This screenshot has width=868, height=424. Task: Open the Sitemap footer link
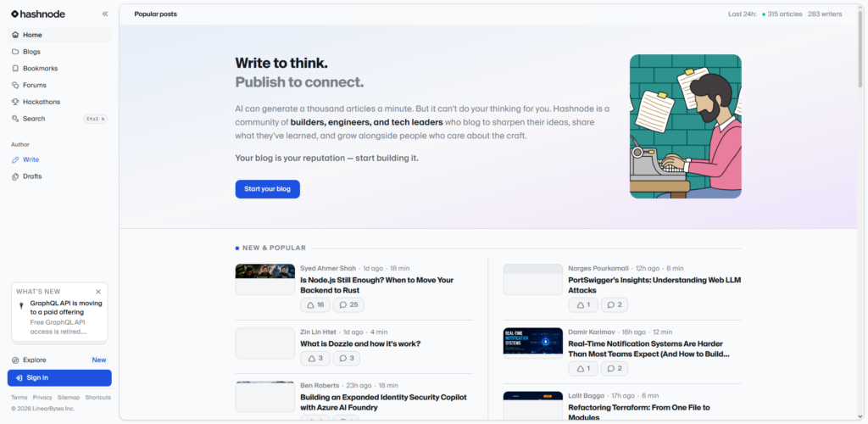pyautogui.click(x=69, y=398)
